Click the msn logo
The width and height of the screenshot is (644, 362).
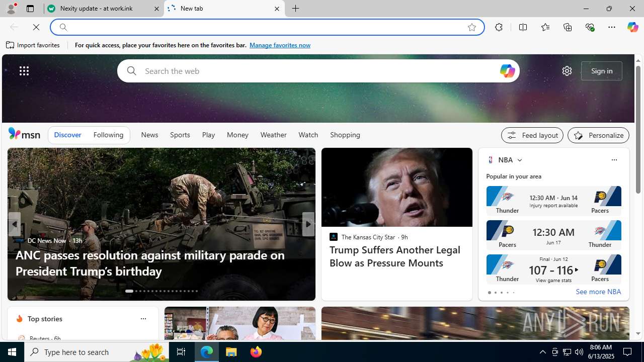[24, 134]
